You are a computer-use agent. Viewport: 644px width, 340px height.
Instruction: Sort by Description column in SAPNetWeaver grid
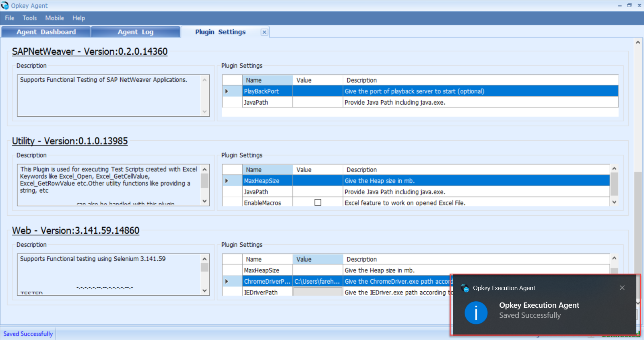pyautogui.click(x=481, y=80)
